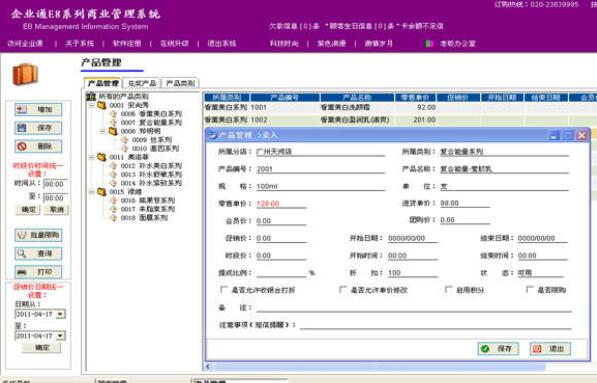Switch to the 产品管理 tab

[103, 83]
